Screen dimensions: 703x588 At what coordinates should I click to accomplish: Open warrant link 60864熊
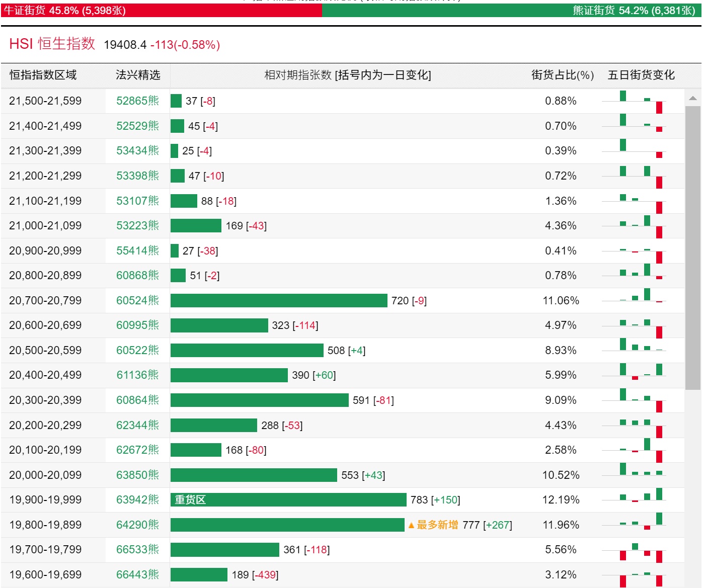coord(137,400)
